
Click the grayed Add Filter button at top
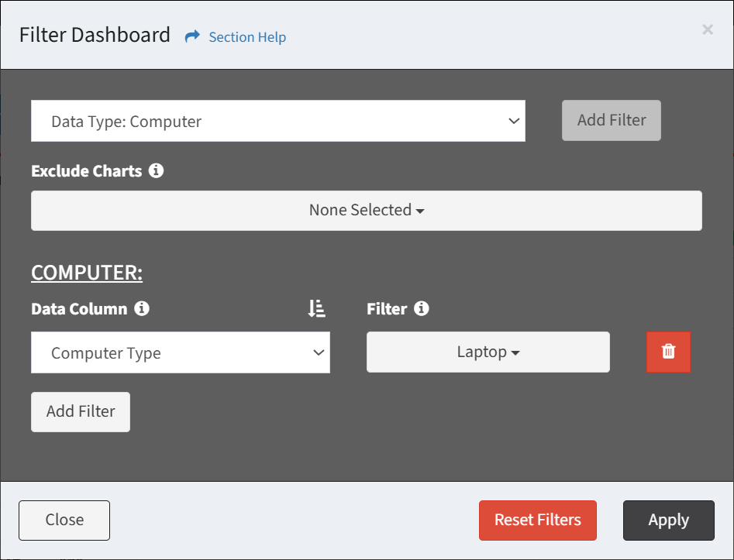pos(612,120)
